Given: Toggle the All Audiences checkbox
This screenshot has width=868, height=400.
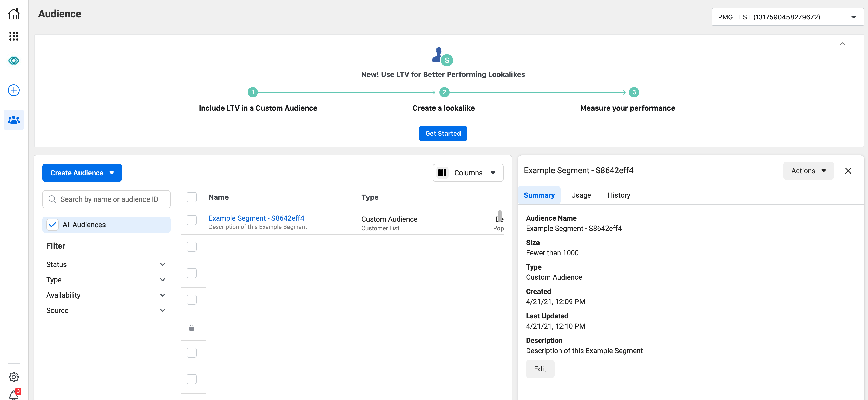Looking at the screenshot, I should (52, 225).
